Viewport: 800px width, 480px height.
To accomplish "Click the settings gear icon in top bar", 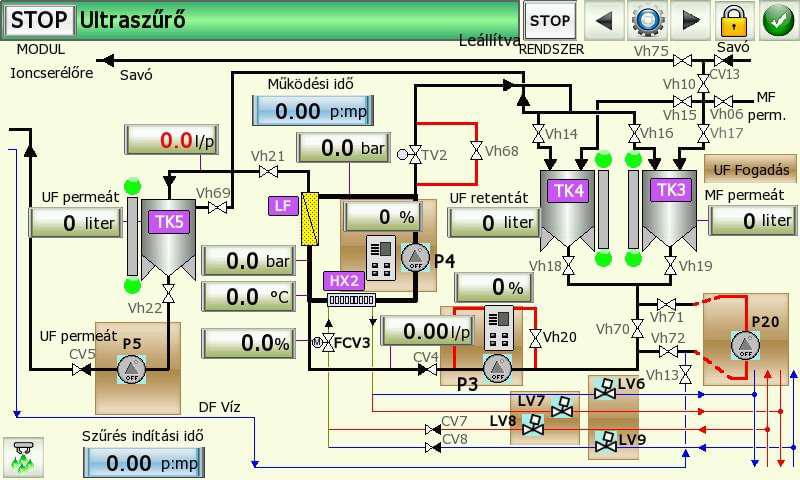I will pos(646,19).
